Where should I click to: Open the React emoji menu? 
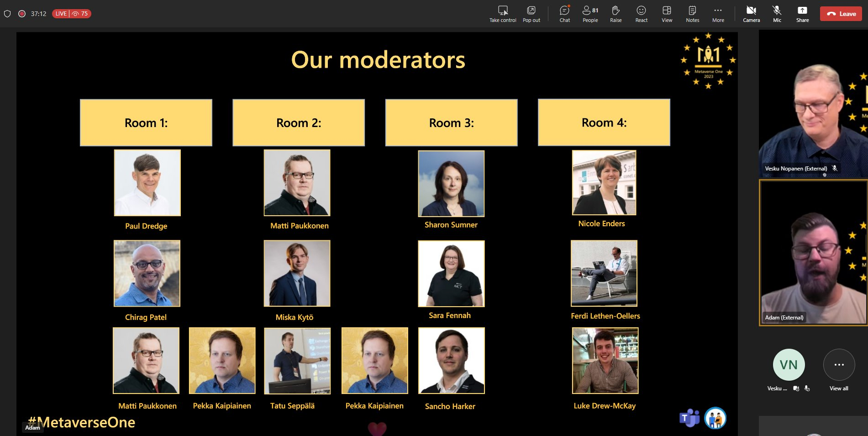[x=641, y=14]
